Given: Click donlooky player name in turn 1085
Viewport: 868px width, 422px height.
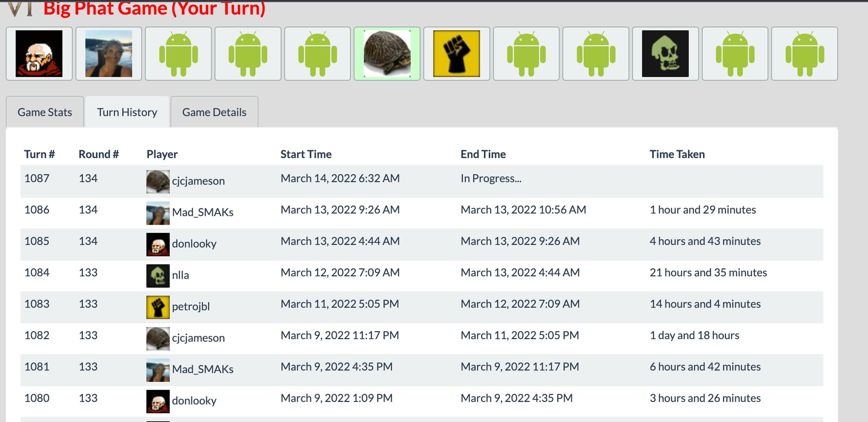Looking at the screenshot, I should tap(194, 244).
